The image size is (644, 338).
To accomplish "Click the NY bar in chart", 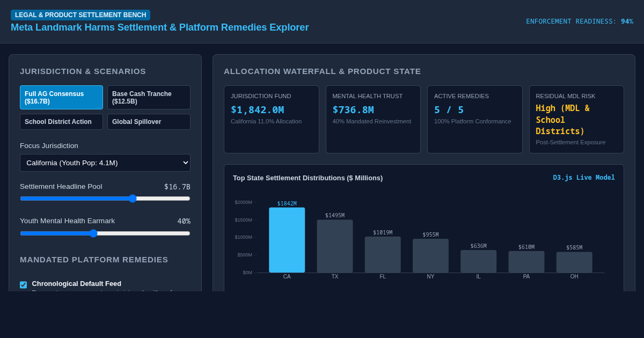I will tap(430, 256).
